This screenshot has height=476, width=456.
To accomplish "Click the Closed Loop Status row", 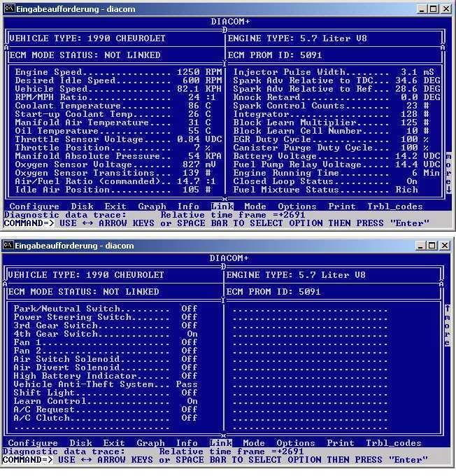I will pyautogui.click(x=325, y=181).
